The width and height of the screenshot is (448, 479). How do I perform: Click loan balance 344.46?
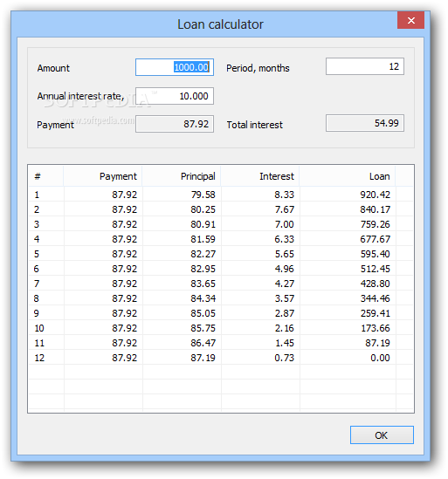[375, 298]
